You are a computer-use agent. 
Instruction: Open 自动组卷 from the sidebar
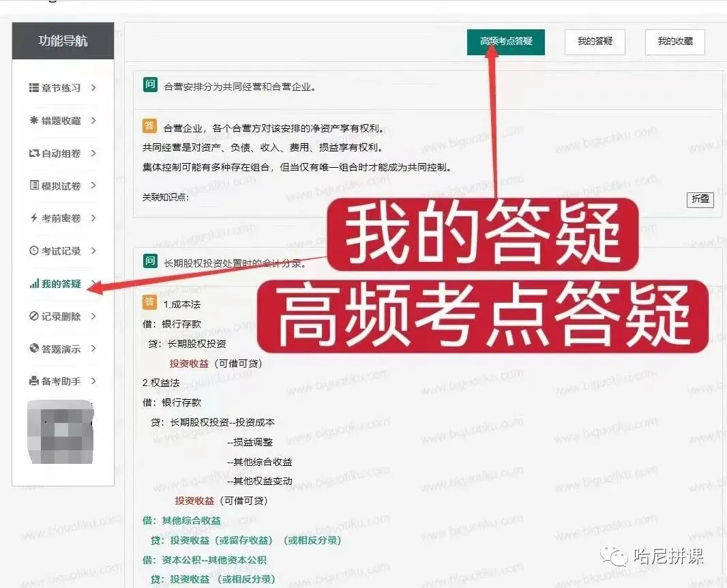pos(61,153)
